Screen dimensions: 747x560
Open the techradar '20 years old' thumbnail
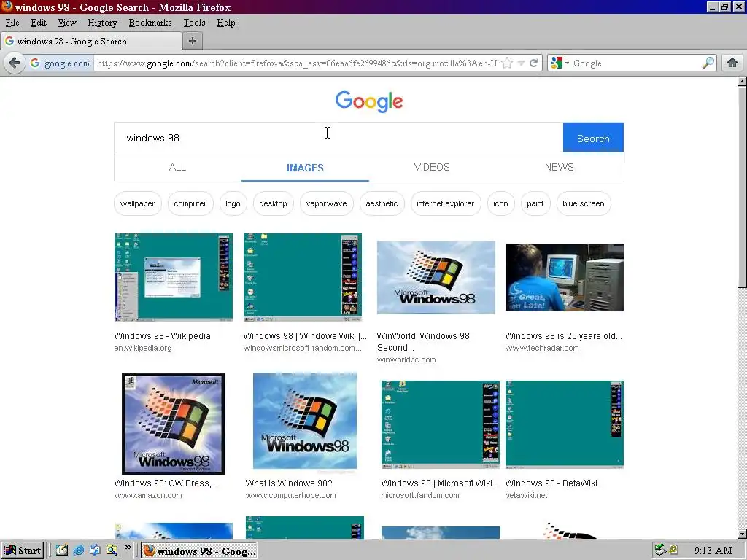click(565, 277)
